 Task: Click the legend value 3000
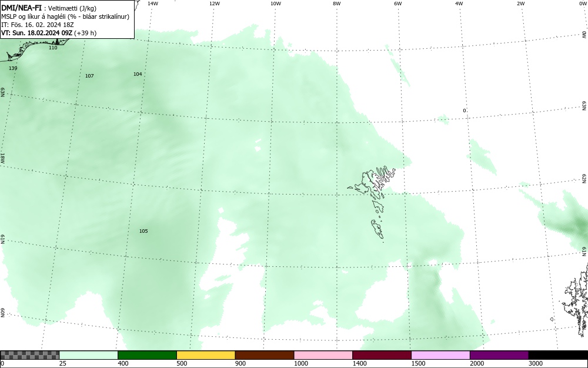(x=536, y=363)
